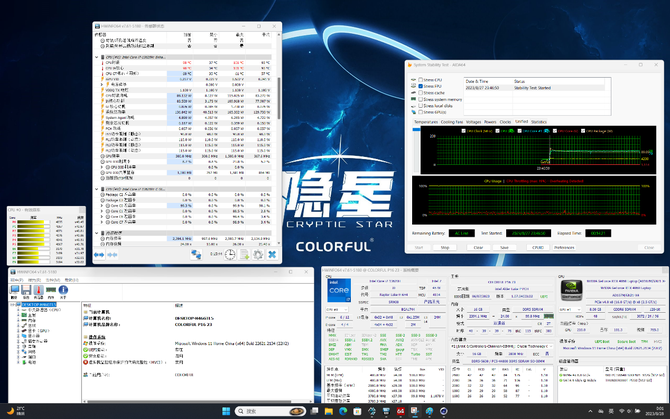Expand GPU node in HWiNFO tree
The width and height of the screenshot is (670, 419).
18,331
